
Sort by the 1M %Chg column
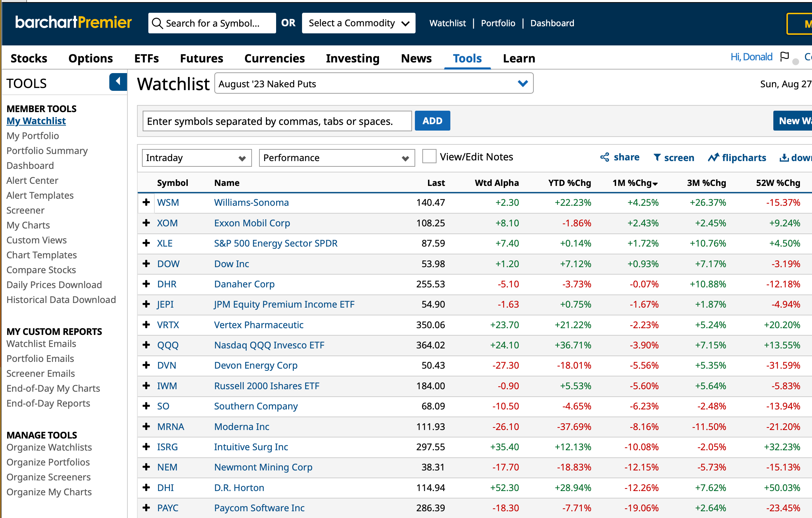coord(635,183)
